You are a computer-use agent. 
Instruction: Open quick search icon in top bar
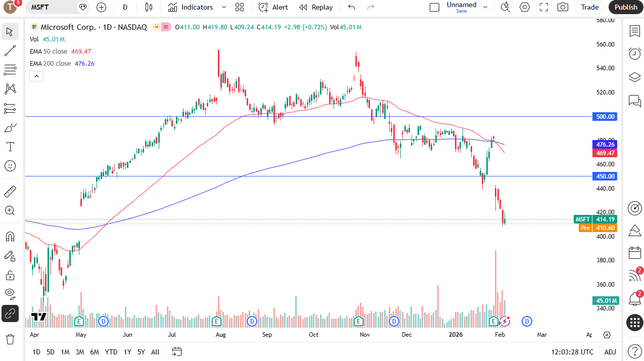pyautogui.click(x=505, y=7)
